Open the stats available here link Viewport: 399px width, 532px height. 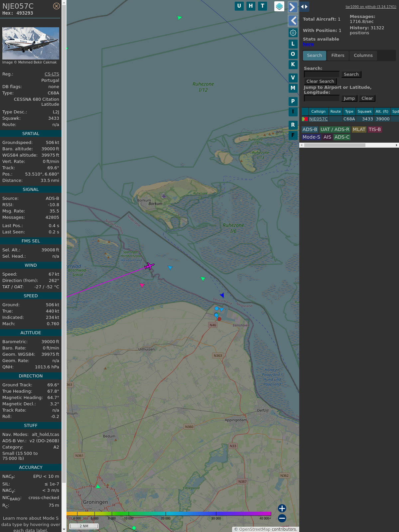[x=308, y=44]
